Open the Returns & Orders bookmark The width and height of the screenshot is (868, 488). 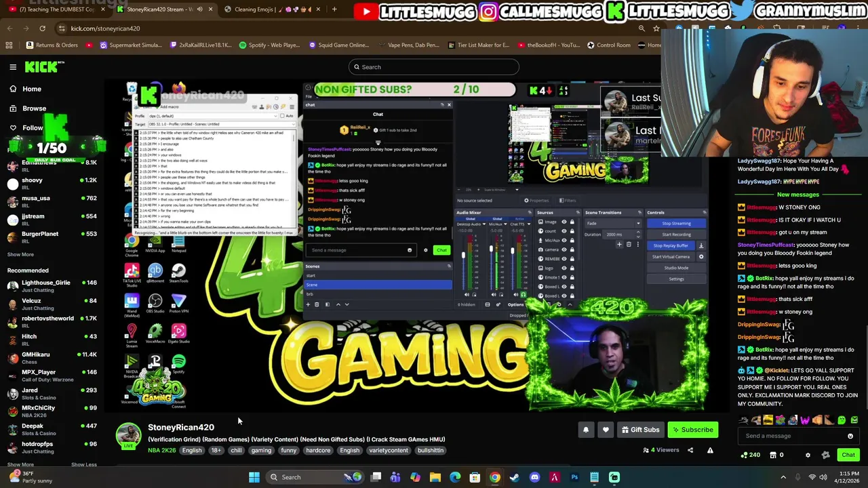(52, 45)
